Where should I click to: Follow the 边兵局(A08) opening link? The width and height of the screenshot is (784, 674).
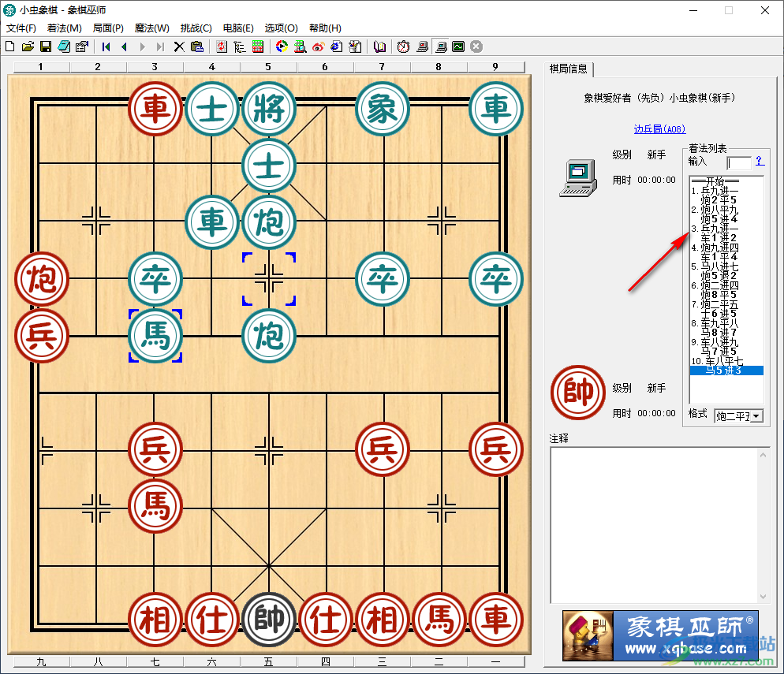(659, 129)
